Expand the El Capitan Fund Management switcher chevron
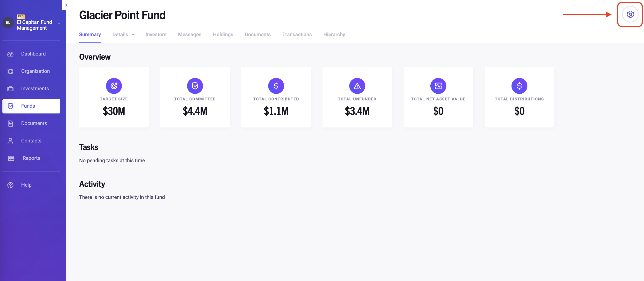This screenshot has height=281, width=644. [x=59, y=23]
